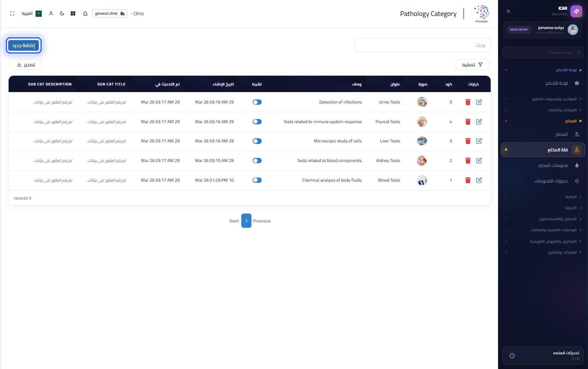
Task: Open the general clinic selector
Action: 110,13
